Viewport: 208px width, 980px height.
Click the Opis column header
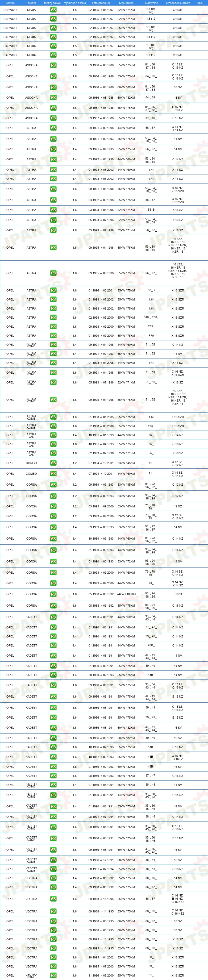[x=199, y=3]
